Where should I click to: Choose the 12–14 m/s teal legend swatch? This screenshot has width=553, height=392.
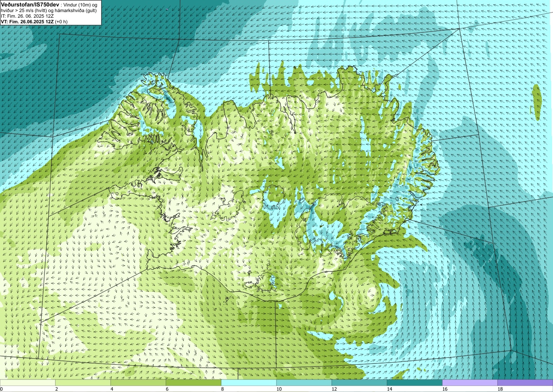coord(359,383)
